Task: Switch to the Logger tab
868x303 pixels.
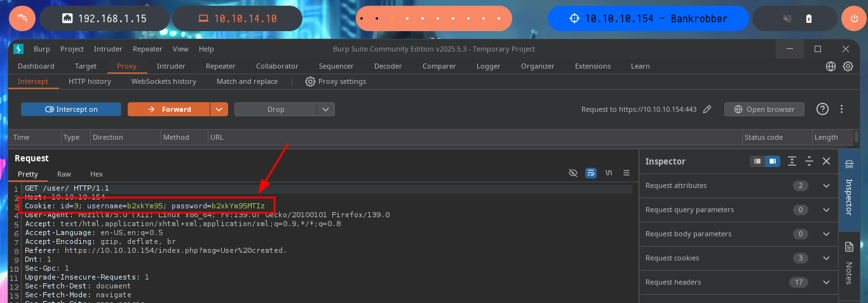Action: pyautogui.click(x=488, y=66)
